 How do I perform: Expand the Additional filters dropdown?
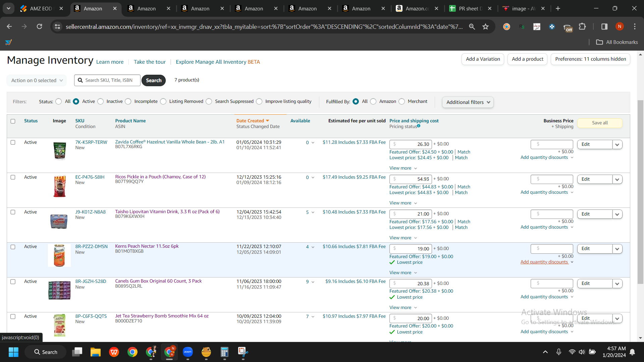tap(468, 102)
